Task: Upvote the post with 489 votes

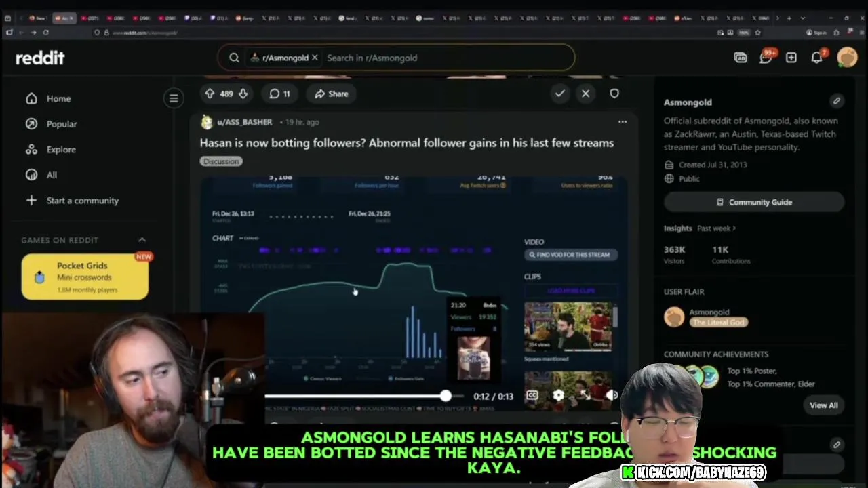Action: point(210,94)
